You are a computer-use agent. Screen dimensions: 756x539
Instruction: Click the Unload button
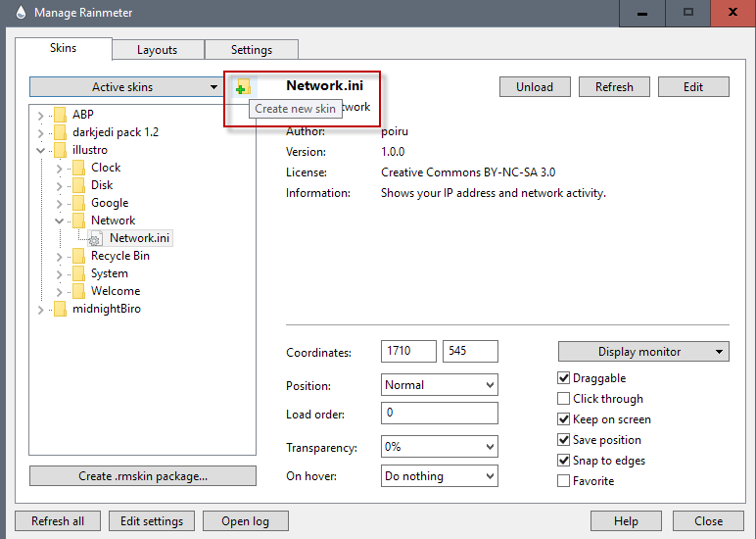(x=535, y=87)
